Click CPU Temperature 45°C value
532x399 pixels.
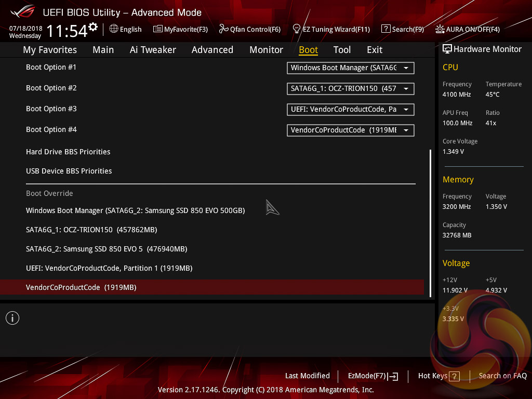coord(493,95)
